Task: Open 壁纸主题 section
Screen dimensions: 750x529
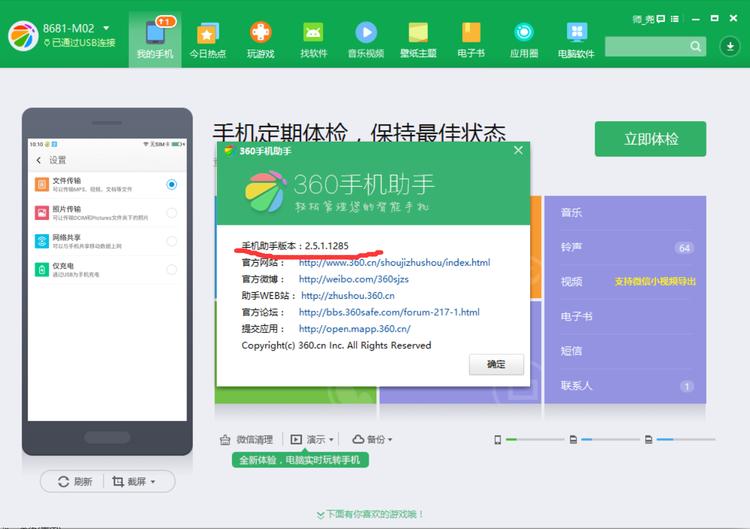Action: (418, 40)
